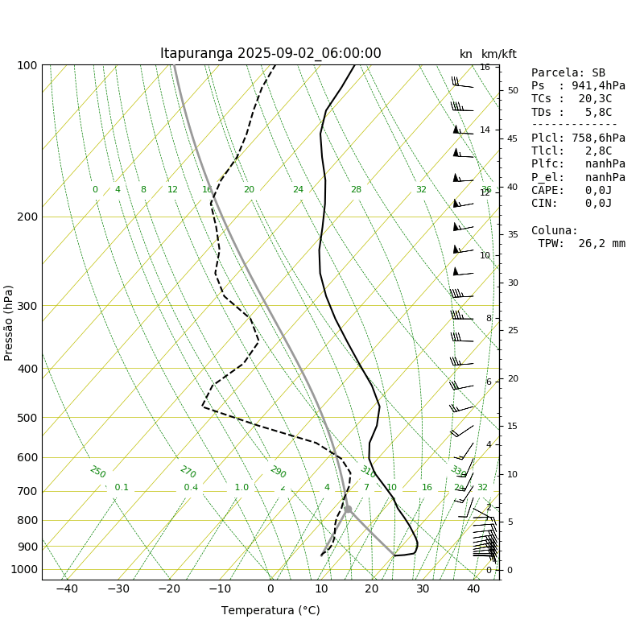The image size is (644, 644).
Task: Click the moist adiabat label 28
Action: click(356, 189)
